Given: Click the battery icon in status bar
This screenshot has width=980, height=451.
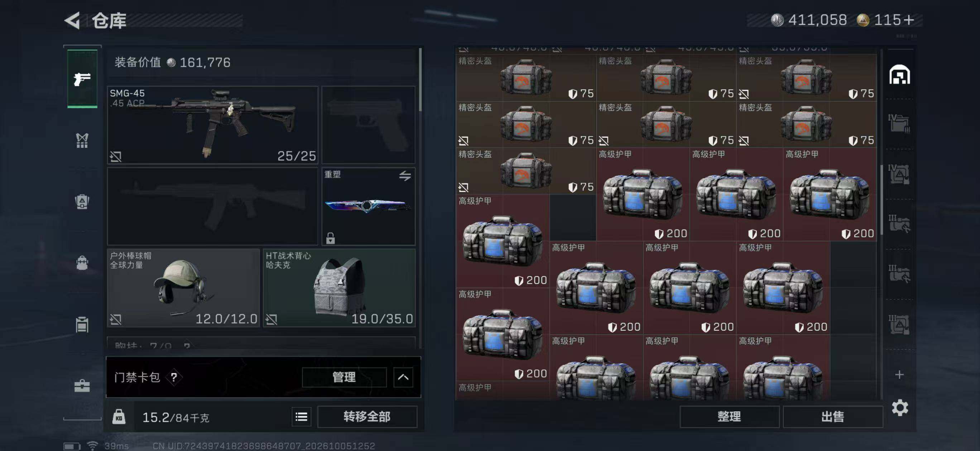Looking at the screenshot, I should click(x=72, y=446).
